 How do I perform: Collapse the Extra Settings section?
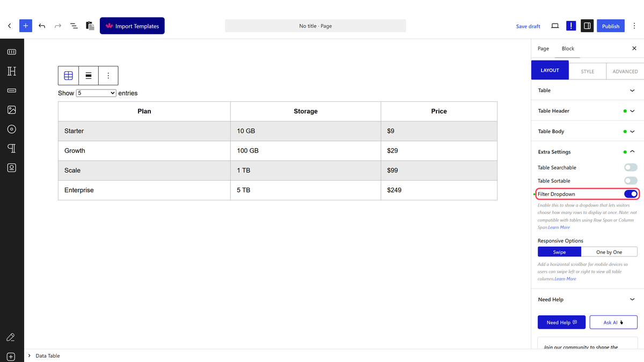point(587,152)
